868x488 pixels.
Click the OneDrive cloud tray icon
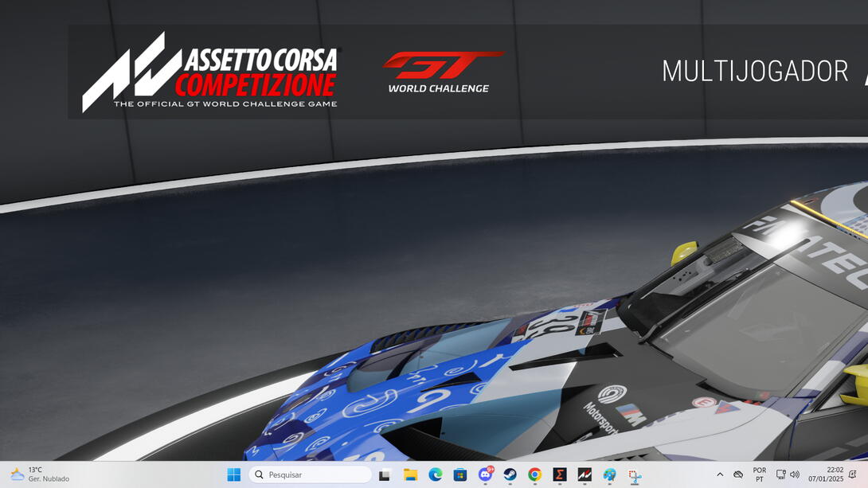(738, 474)
